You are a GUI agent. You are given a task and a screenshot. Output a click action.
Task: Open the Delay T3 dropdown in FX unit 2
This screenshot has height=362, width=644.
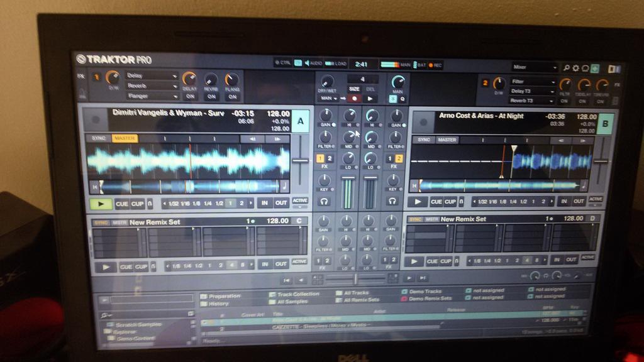click(x=533, y=91)
